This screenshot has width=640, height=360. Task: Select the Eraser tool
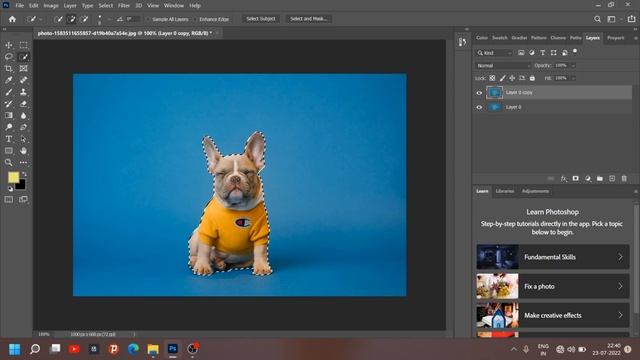[23, 104]
